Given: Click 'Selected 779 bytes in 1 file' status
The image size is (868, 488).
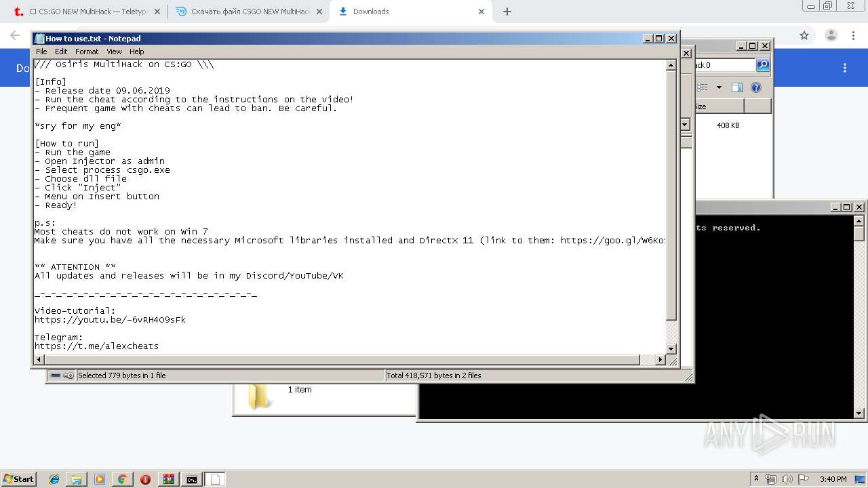Looking at the screenshot, I should click(x=121, y=375).
